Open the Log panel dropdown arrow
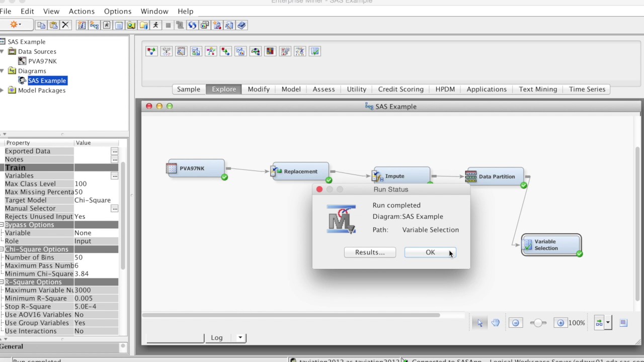Viewport: 644px width, 362px height. [240, 338]
